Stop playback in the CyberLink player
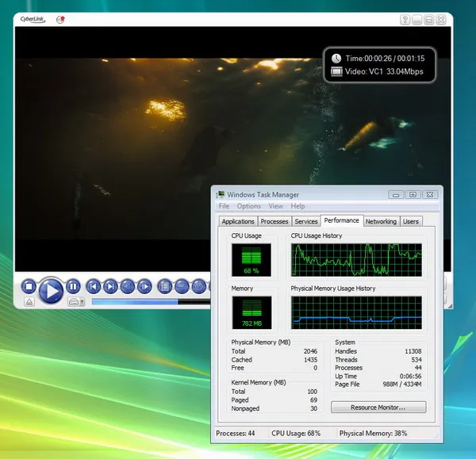This screenshot has height=459, width=476. 29,286
